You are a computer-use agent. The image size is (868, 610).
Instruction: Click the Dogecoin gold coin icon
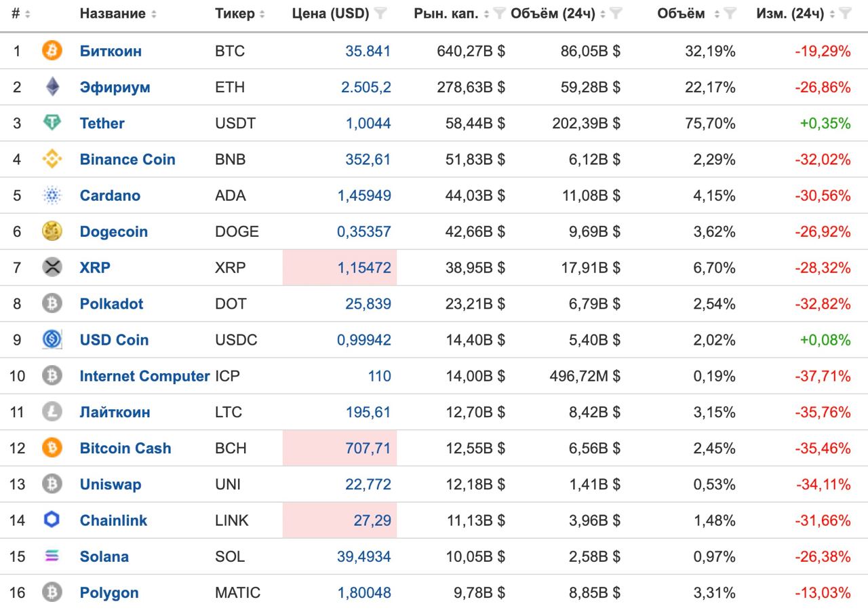(52, 231)
